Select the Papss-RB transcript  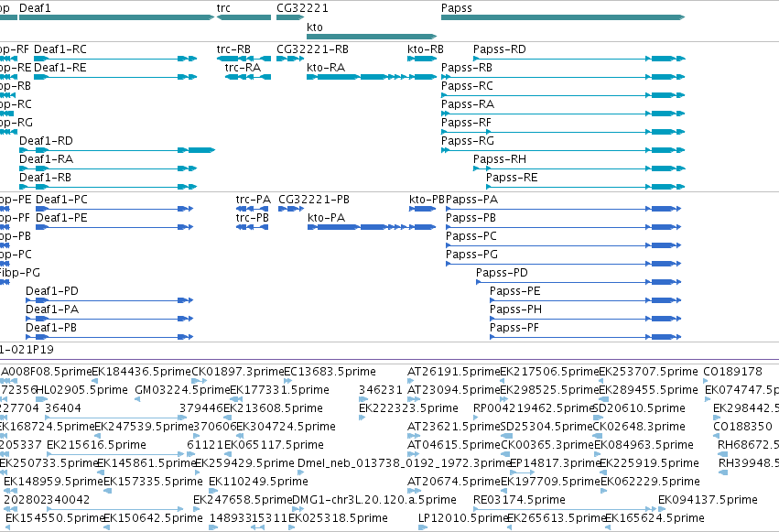click(563, 77)
